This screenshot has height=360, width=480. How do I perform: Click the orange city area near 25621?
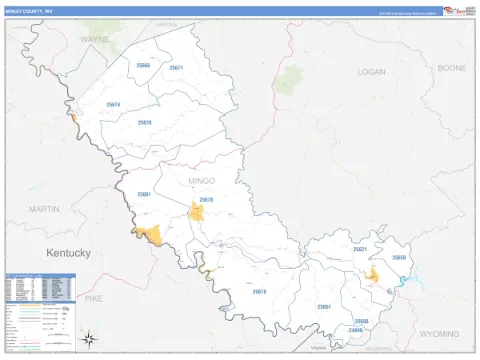coord(372,275)
